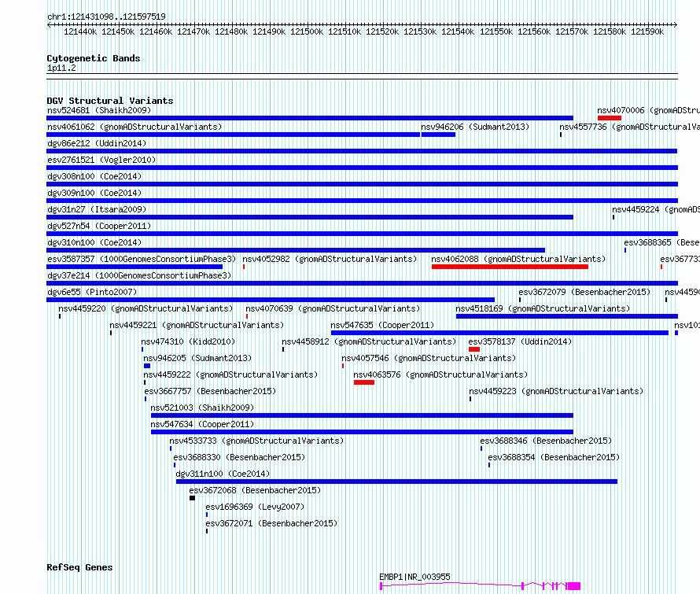Click the esv3688365 variant label
Image resolution: width=700 pixels, height=594 pixels.
point(661,242)
